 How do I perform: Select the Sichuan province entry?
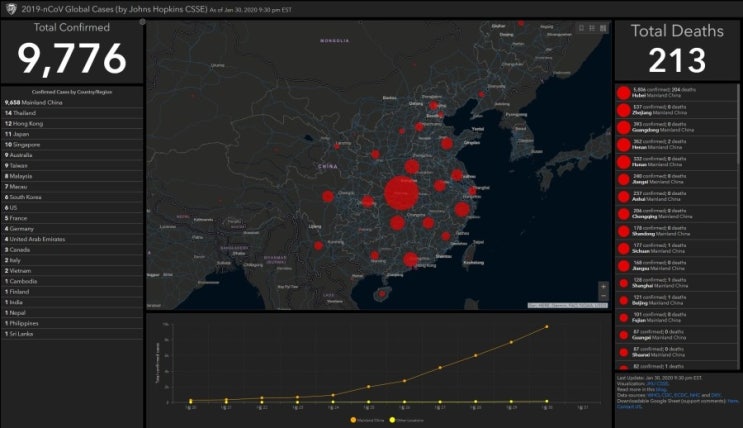click(676, 248)
